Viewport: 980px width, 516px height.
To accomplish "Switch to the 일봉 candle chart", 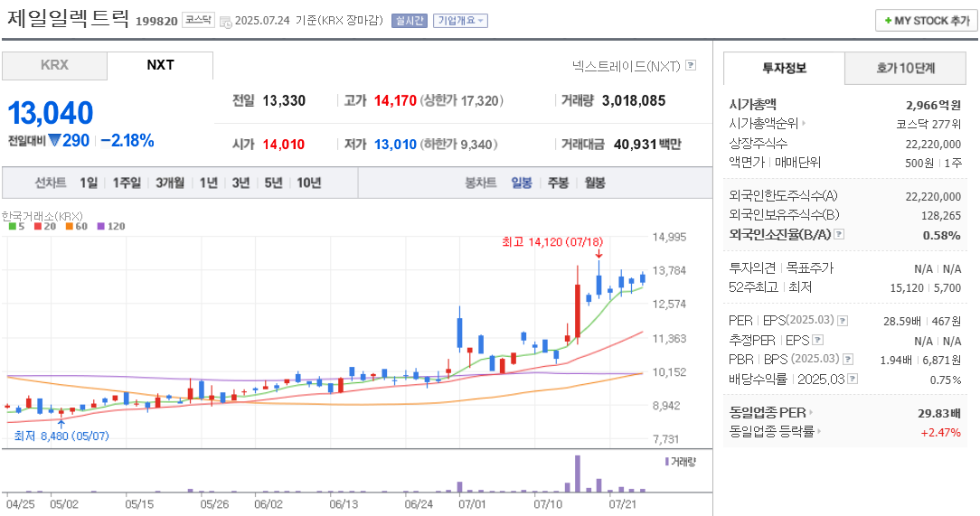I will [x=522, y=183].
